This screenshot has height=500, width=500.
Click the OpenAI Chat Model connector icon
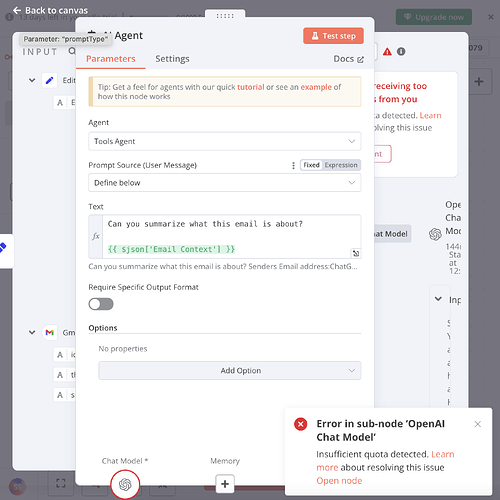coord(125,484)
